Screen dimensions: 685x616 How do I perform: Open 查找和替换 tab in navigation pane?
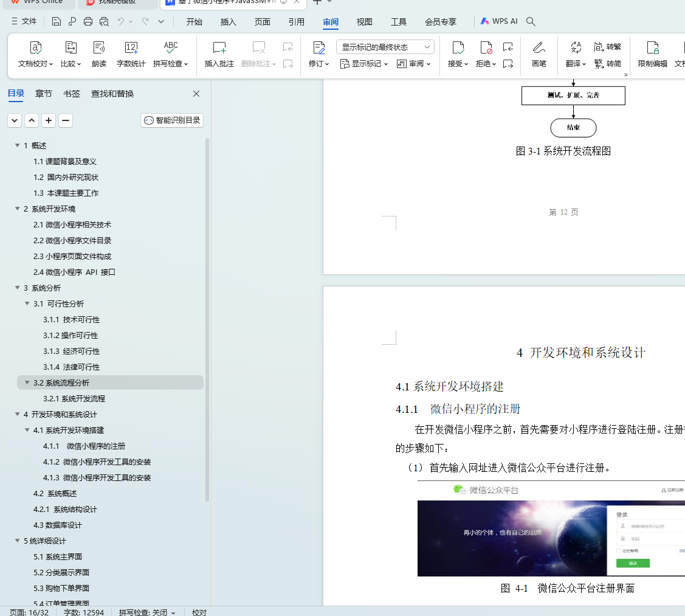[x=112, y=94]
